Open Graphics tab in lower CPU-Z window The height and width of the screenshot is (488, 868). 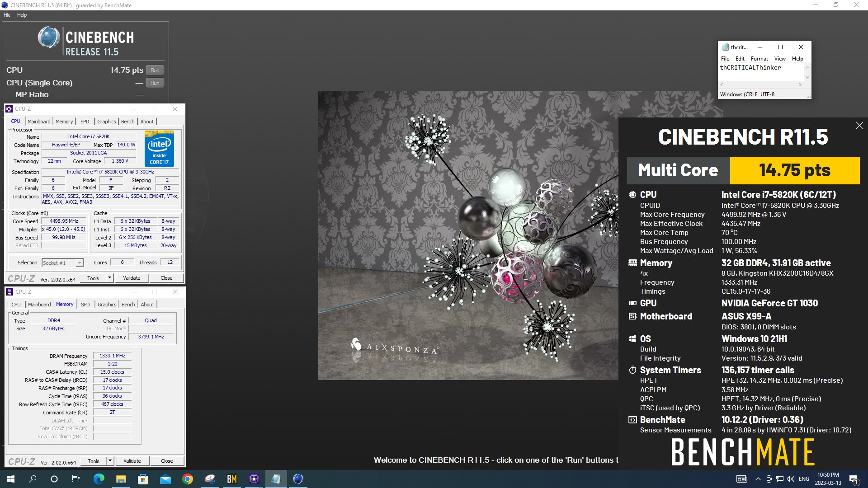point(107,305)
